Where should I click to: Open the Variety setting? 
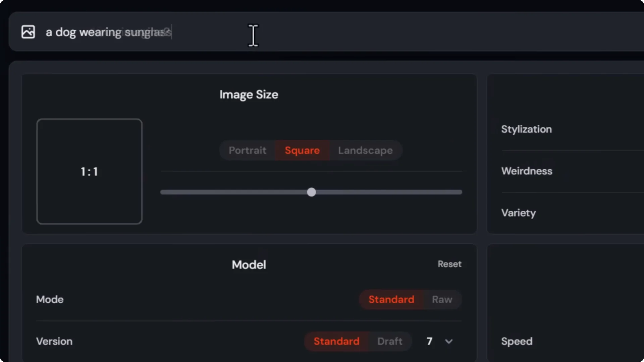(518, 213)
